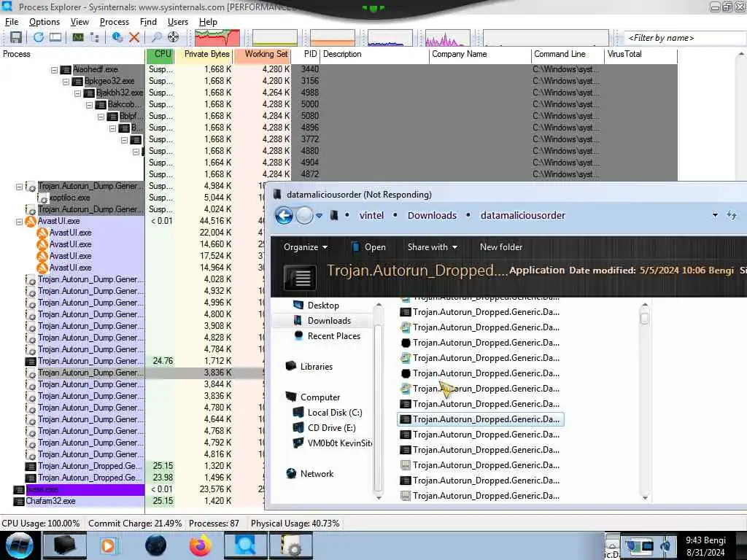The image size is (747, 560).
Task: Click the green CPU graph toolbar icon
Action: click(x=77, y=37)
